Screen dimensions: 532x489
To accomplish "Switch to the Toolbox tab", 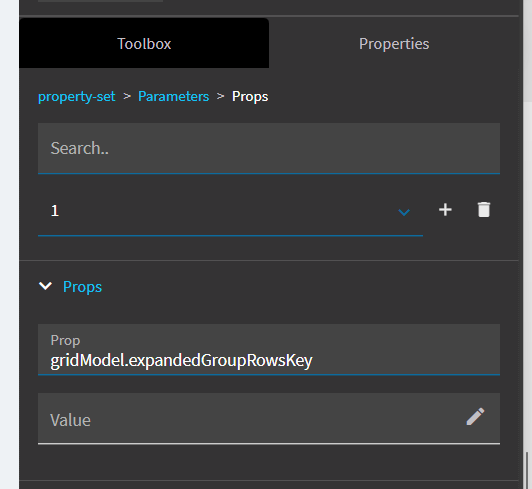I will tap(144, 43).
